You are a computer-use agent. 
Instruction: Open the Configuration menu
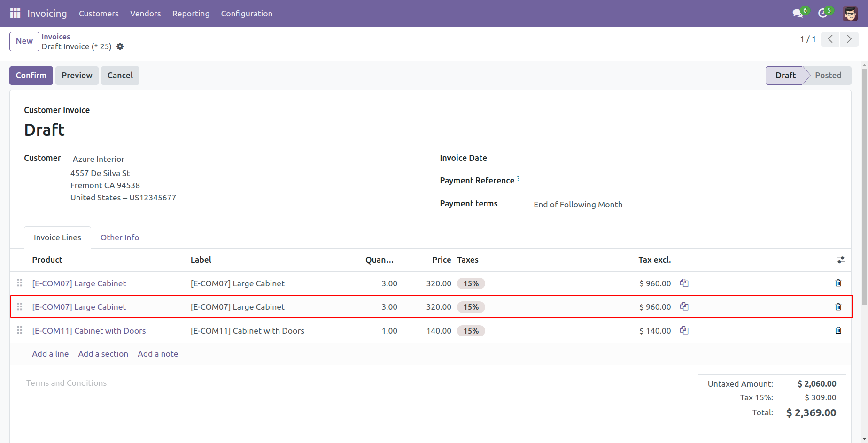coord(247,14)
